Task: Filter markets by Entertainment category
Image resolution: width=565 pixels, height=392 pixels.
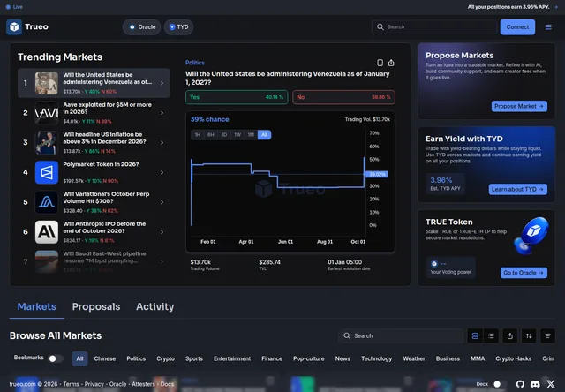Action: point(232,358)
